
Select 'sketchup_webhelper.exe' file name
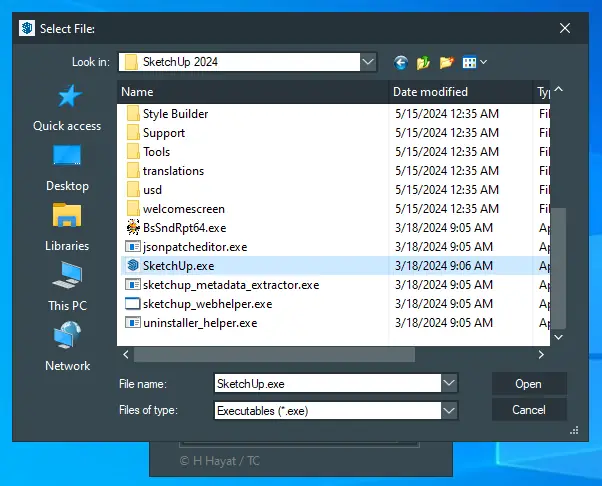point(207,304)
